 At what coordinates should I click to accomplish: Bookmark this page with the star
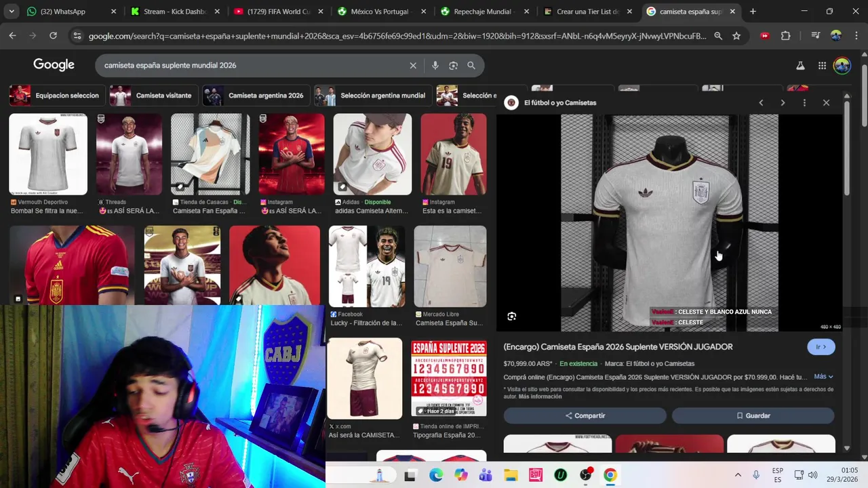736,36
